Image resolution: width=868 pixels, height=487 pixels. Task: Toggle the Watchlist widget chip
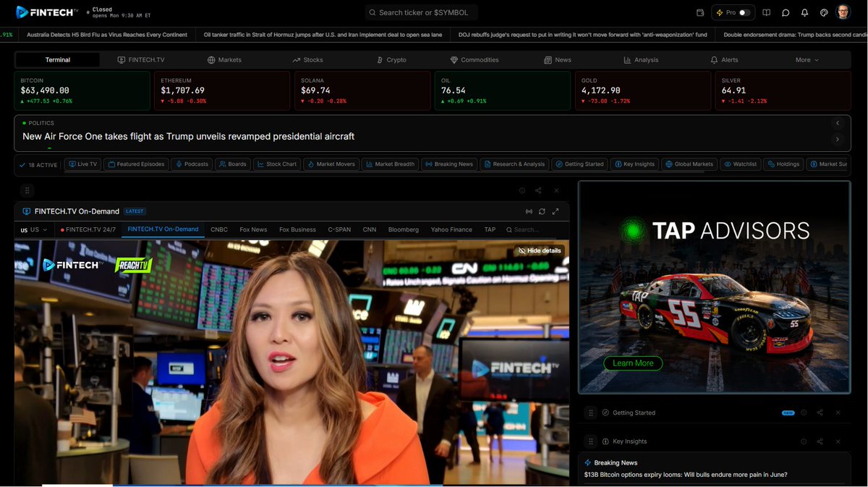pos(740,164)
